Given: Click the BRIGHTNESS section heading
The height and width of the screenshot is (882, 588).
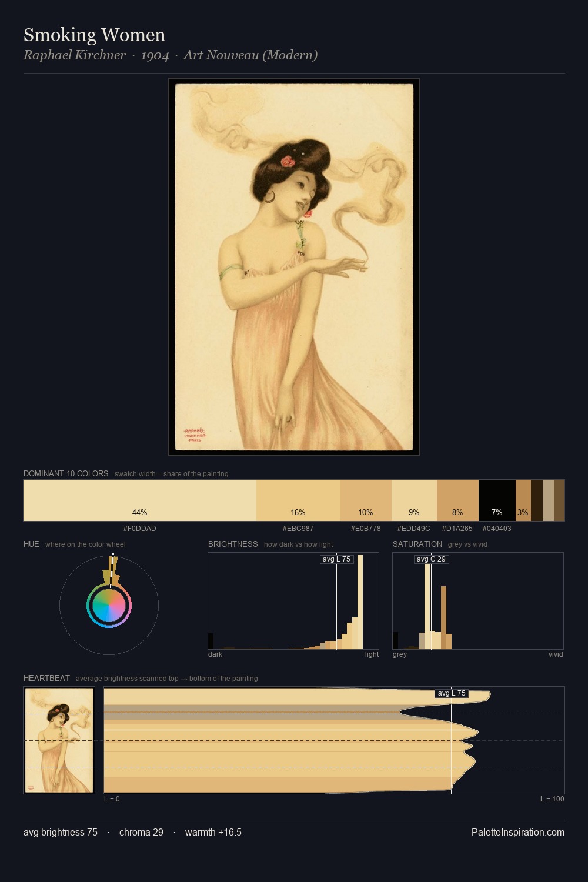Looking at the screenshot, I should click(x=233, y=544).
